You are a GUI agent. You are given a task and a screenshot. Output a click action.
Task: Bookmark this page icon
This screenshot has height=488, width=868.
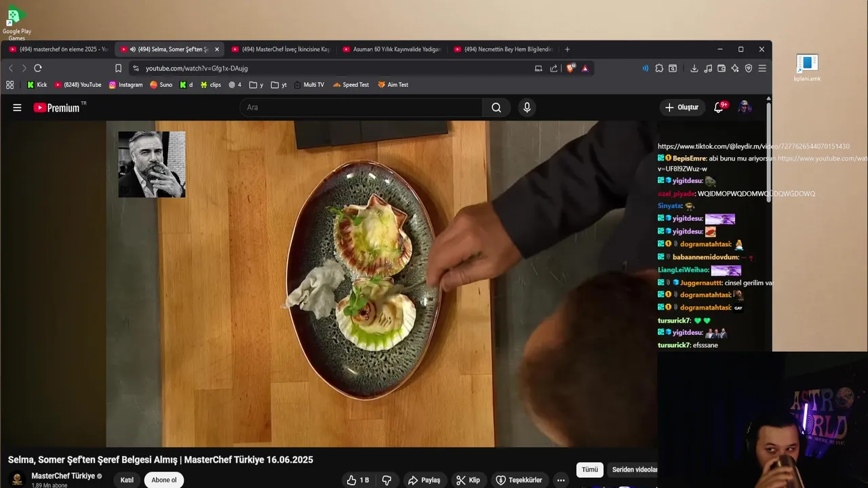(118, 68)
